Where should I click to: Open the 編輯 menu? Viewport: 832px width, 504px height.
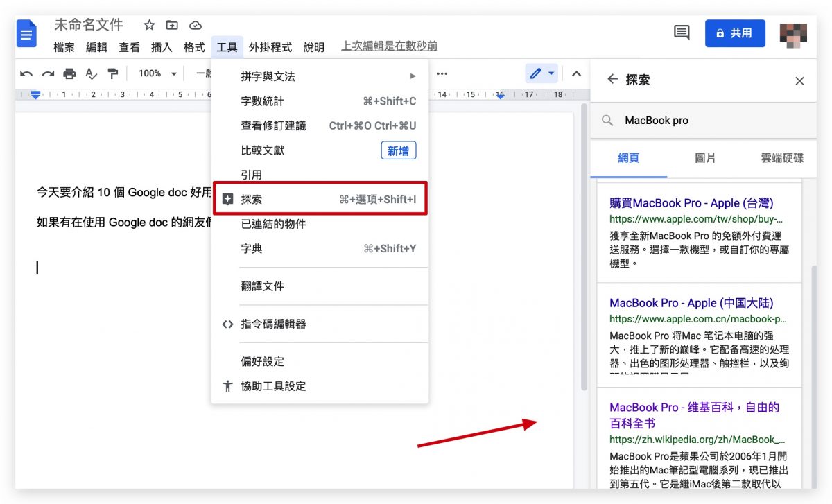(96, 47)
